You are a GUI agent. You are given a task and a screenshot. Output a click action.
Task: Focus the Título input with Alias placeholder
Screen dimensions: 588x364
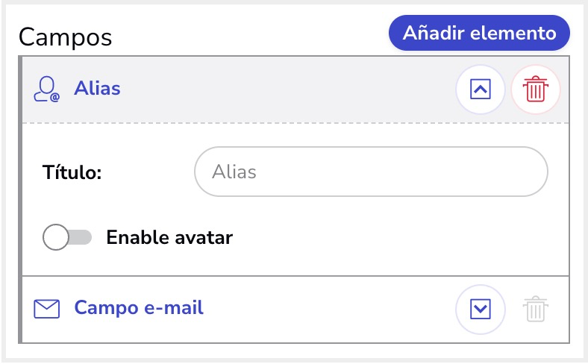click(x=371, y=172)
